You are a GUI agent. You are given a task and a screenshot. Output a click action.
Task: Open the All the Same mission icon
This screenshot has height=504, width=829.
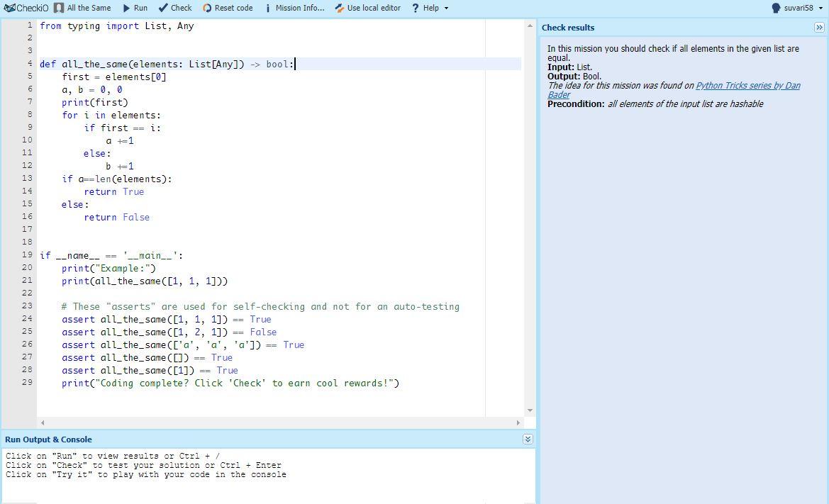[x=59, y=8]
